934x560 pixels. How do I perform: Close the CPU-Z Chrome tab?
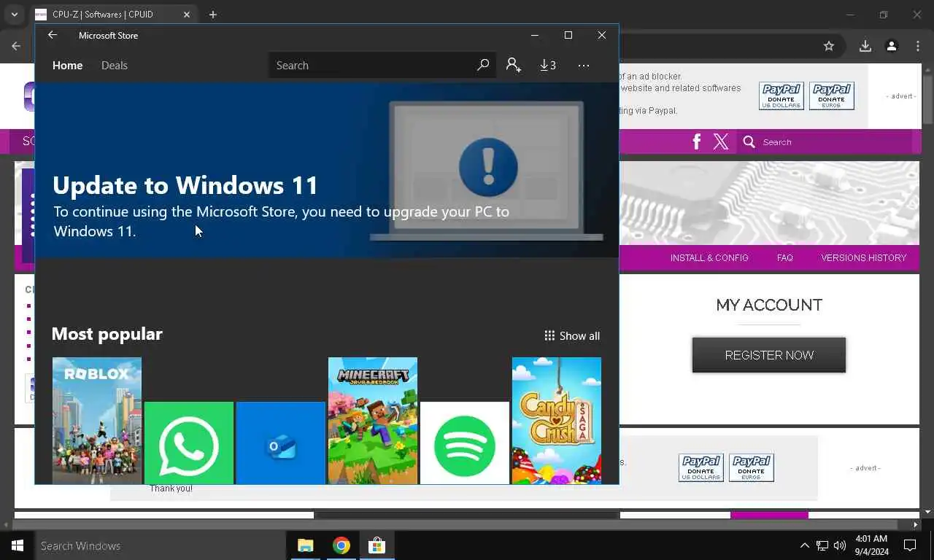187,15
